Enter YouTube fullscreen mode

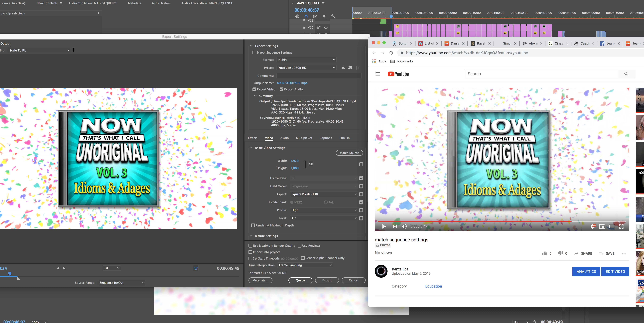point(621,226)
